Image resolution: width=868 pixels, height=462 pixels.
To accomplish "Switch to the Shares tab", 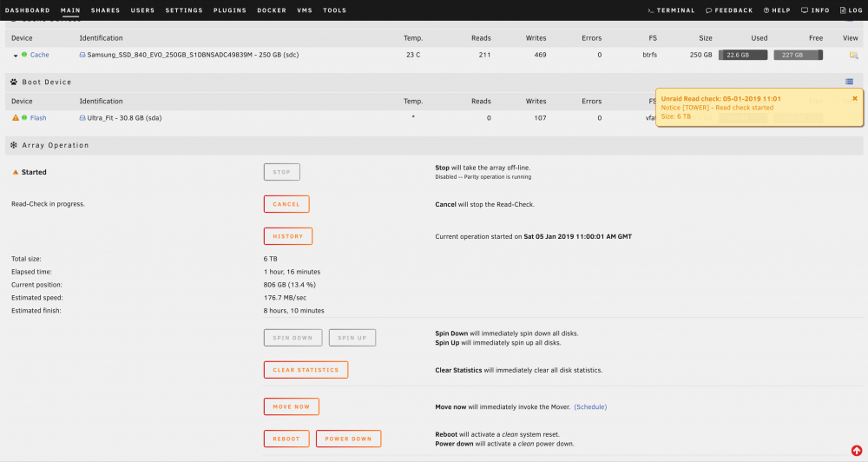I will pos(105,10).
